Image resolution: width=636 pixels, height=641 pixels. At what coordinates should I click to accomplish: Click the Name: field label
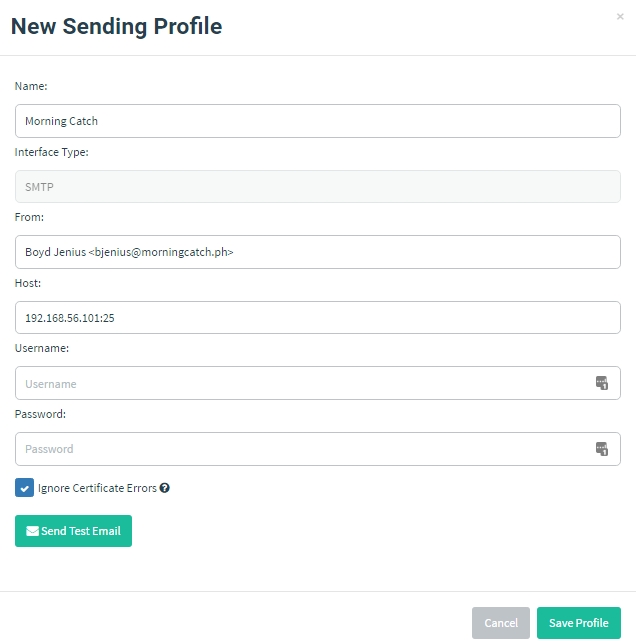pyautogui.click(x=31, y=87)
